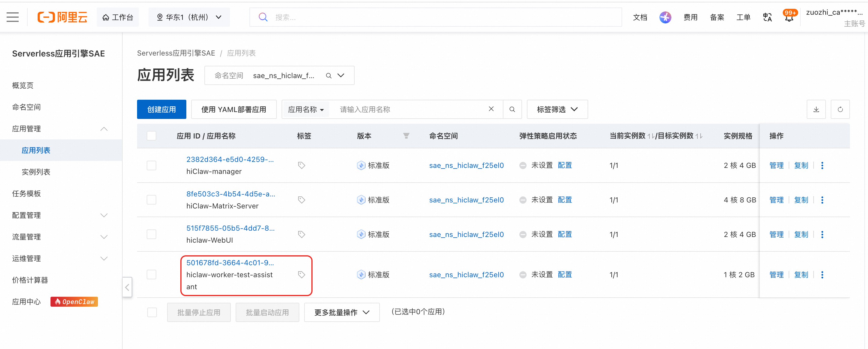Viewport: 868px width, 349px height.
Task: Click the search magnifier icon in top bar
Action: (x=263, y=17)
